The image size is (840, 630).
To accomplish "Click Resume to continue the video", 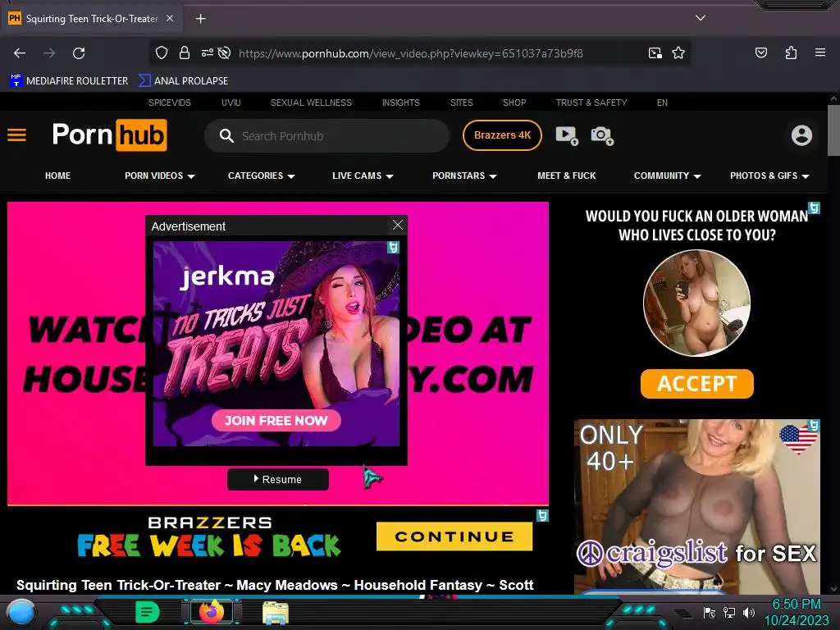I will click(x=277, y=479).
